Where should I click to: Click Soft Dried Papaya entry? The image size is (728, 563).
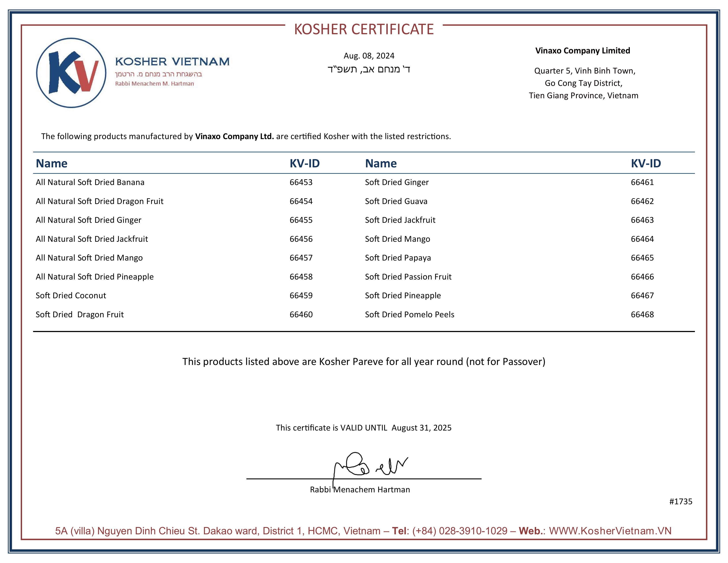tap(398, 258)
